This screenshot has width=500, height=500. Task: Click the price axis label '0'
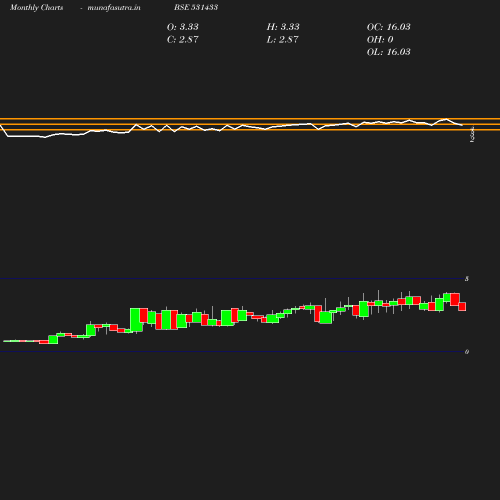pos(467,352)
